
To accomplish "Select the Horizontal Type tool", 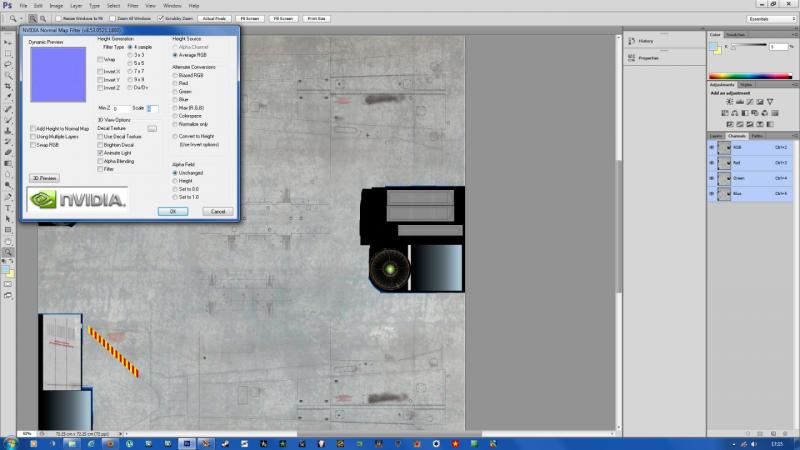I will tap(8, 208).
